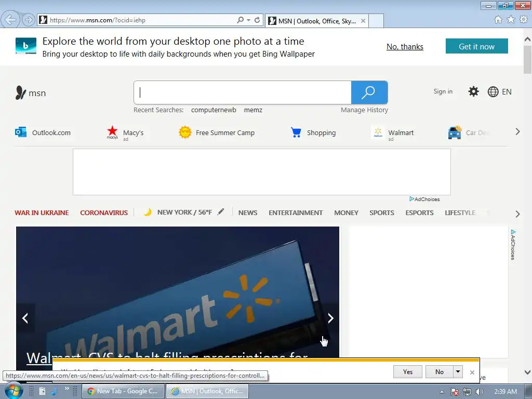Switch to New Tab - Google Chrome taskbar window
Screen dimensions: 532x399
click(123, 391)
